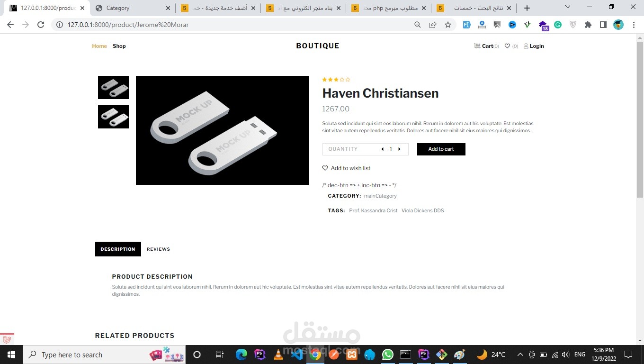Click the share page icon in address bar
644x364 pixels.
pos(433,25)
